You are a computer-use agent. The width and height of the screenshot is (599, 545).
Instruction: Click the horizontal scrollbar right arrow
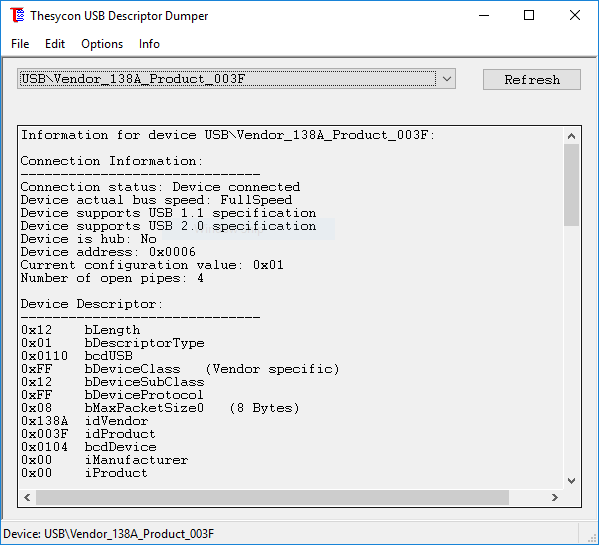(555, 497)
